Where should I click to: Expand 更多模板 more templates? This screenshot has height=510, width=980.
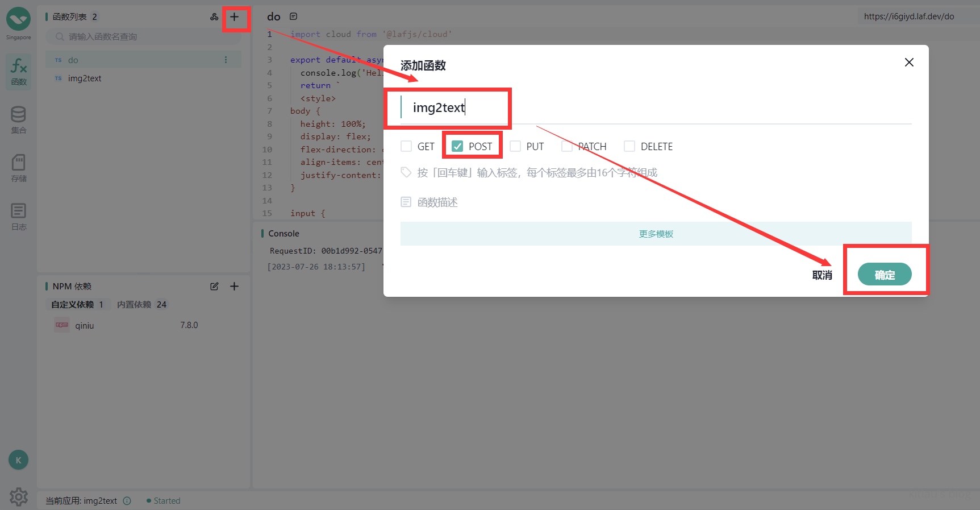click(656, 234)
